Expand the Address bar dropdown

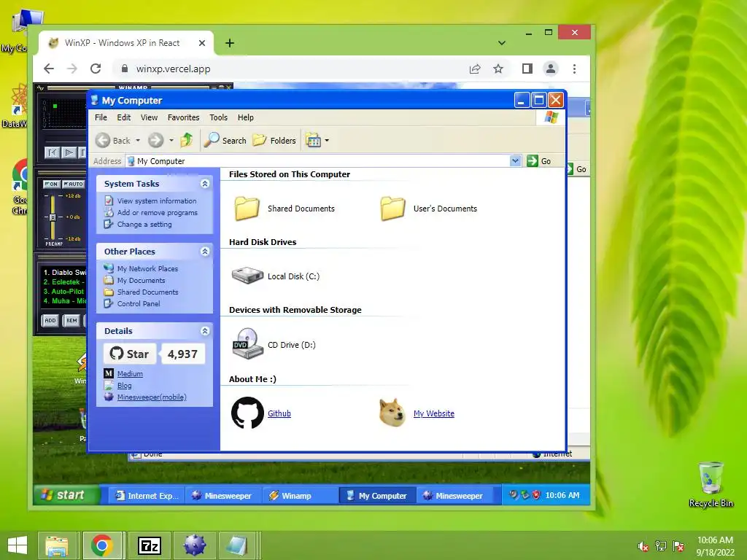(515, 161)
